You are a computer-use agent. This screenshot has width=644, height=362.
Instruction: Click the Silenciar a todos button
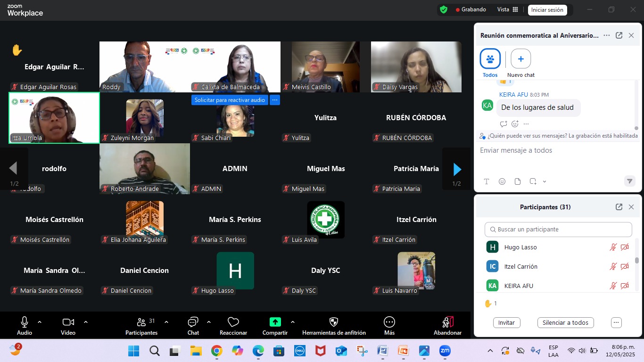pos(565,323)
